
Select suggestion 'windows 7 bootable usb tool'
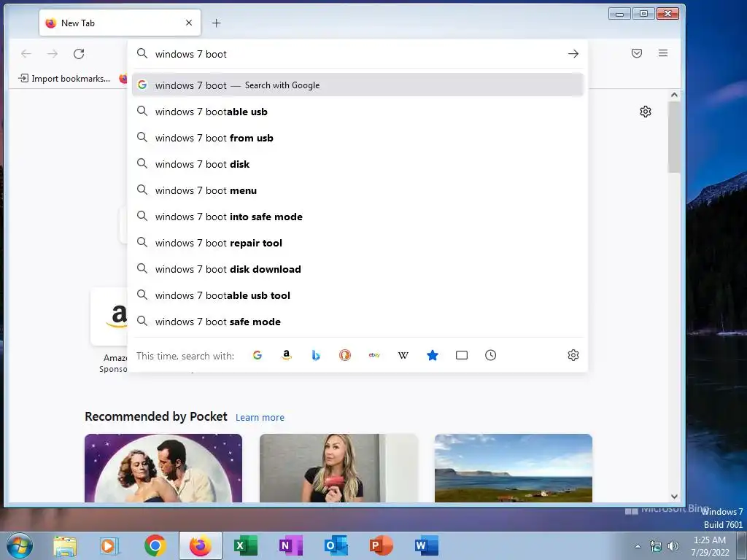[357, 295]
